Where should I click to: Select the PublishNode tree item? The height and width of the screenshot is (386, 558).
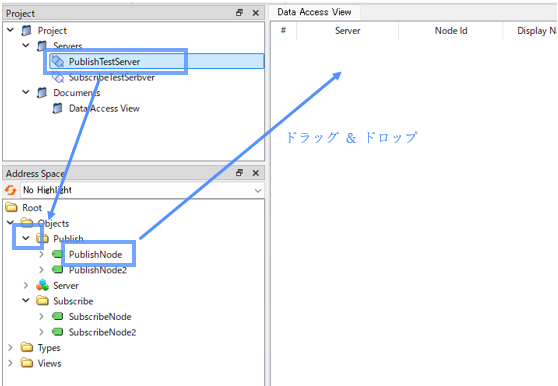pos(95,254)
